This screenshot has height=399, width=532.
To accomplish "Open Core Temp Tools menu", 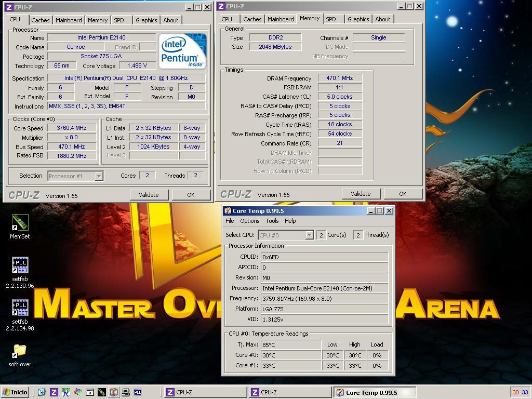I will coord(272,221).
